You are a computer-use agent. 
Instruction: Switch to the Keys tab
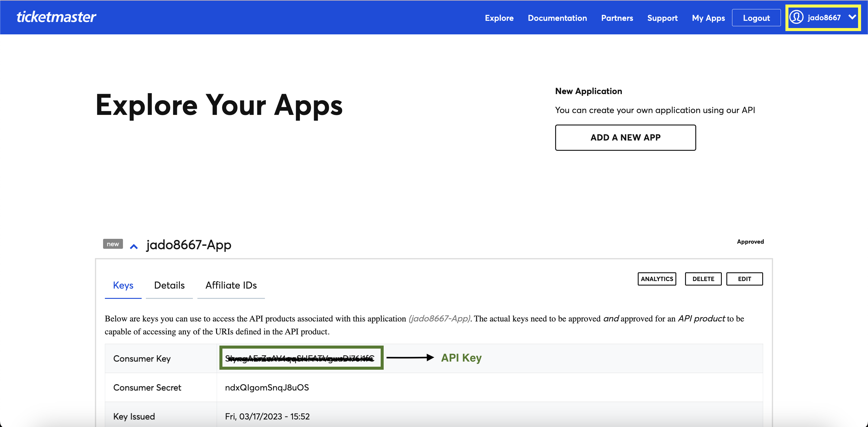tap(123, 285)
